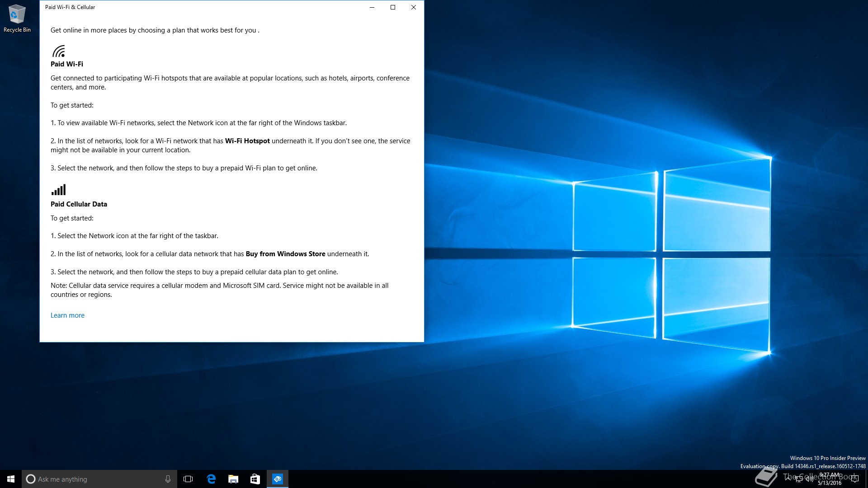
Task: Click step '3. Select the network' Wi-Fi plan text
Action: tap(184, 168)
